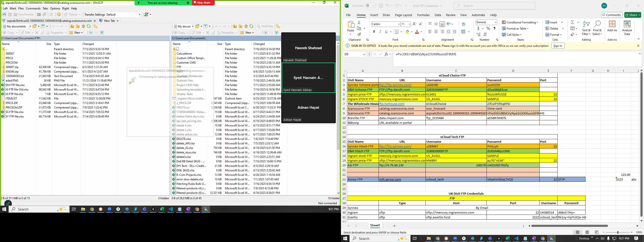Click Comma Style icon in Excel
The image size is (644, 242).
(x=494, y=28)
